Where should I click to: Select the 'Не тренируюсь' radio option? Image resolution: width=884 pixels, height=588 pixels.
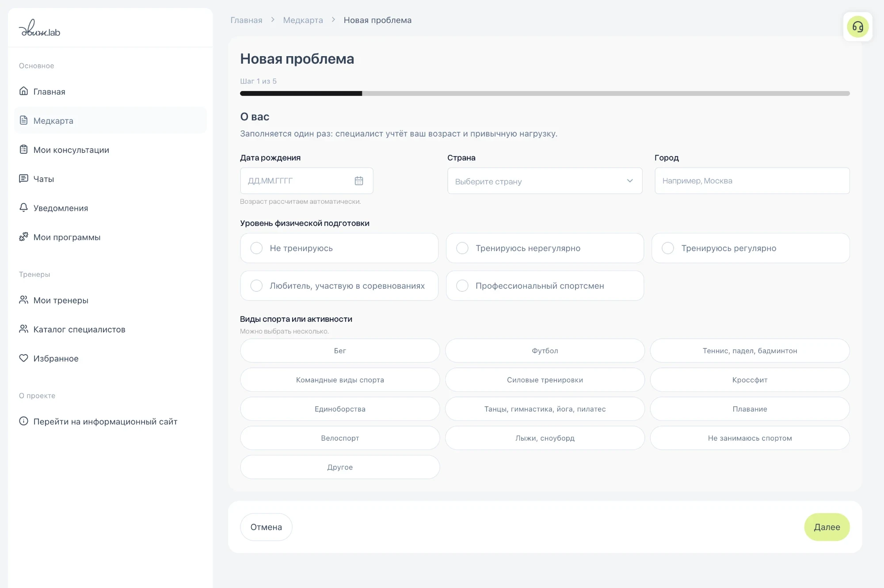click(x=339, y=248)
